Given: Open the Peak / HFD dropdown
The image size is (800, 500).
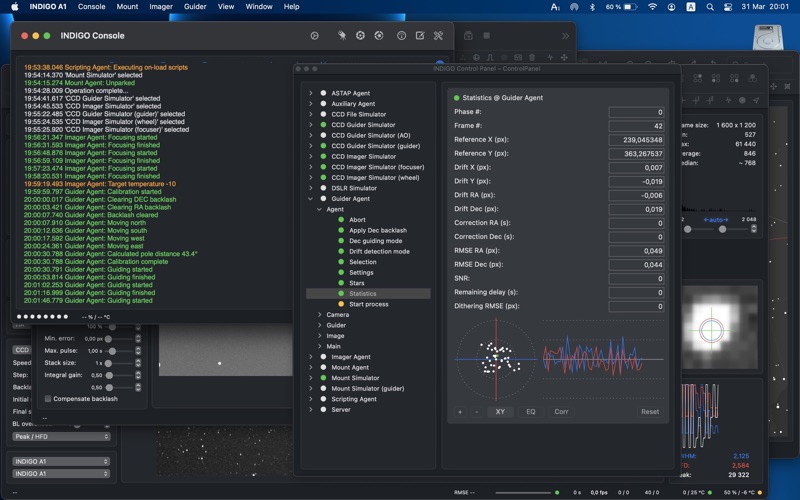Looking at the screenshot, I should 61,437.
